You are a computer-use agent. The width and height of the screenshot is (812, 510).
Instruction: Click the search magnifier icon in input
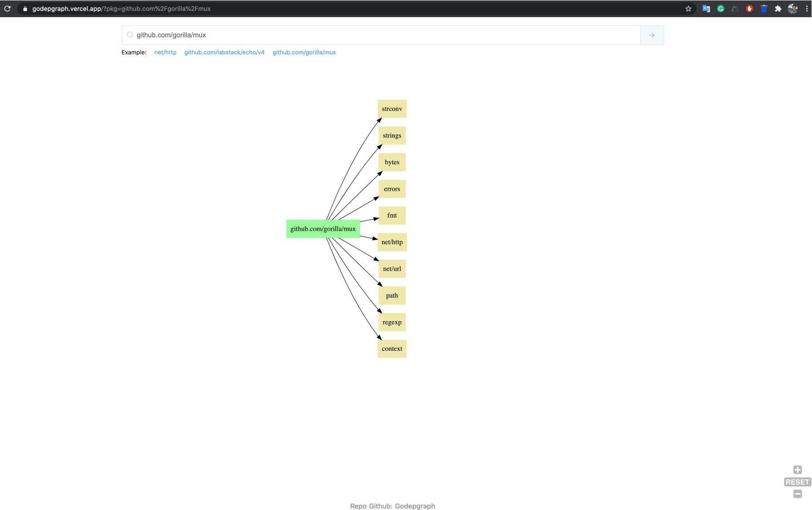tap(130, 35)
